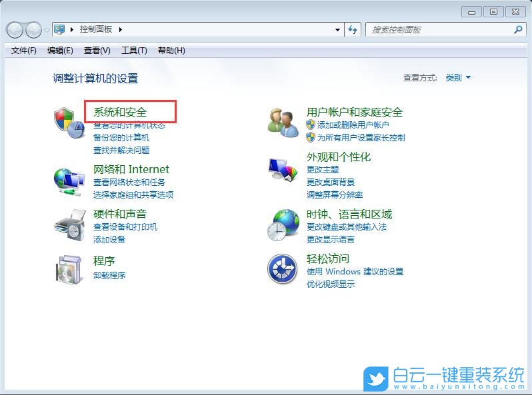The width and height of the screenshot is (532, 395).
Task: Click 为所有用户设置家长控制 link
Action: click(x=361, y=137)
